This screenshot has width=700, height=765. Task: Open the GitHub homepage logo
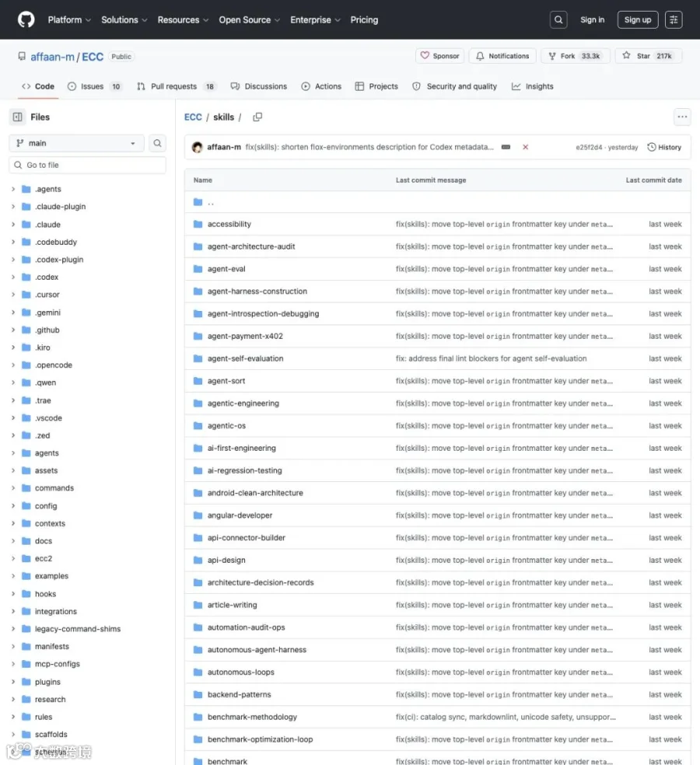pyautogui.click(x=26, y=20)
